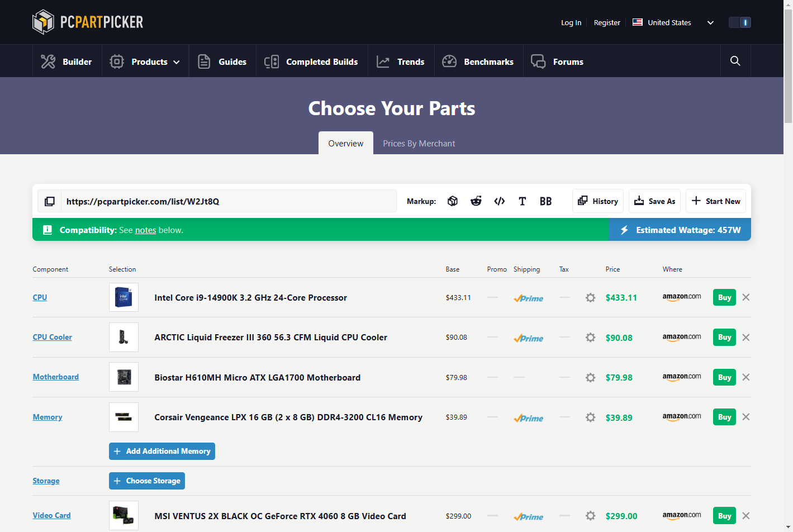This screenshot has height=532, width=793.
Task: Open the Video Card category link
Action: (x=51, y=515)
